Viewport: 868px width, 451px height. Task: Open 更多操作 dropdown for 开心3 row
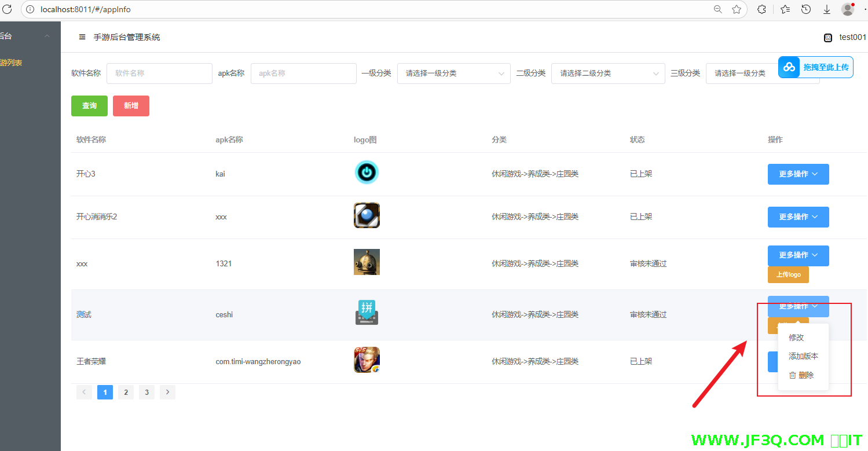798,174
